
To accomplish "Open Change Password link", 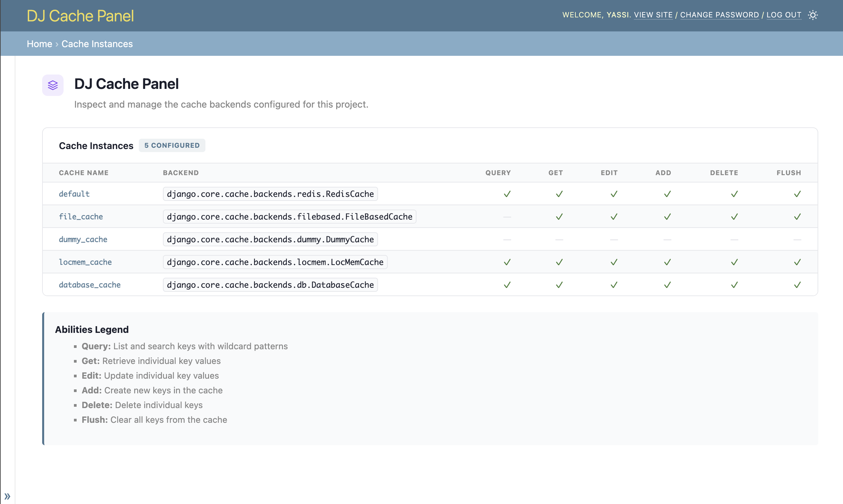I will pos(720,15).
